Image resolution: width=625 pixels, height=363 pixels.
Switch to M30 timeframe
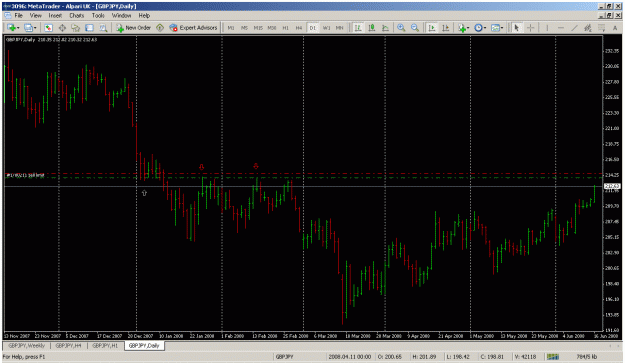(272, 27)
